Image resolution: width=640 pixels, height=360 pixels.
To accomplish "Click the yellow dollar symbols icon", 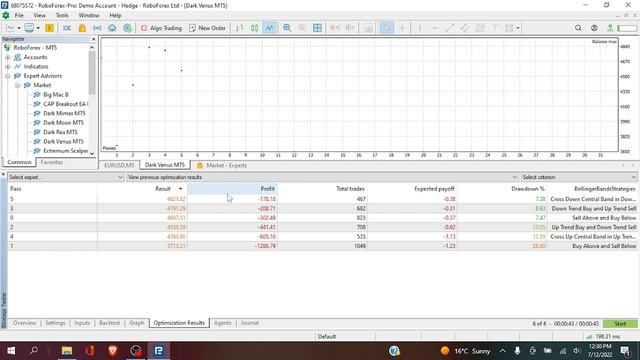I will click(49, 28).
